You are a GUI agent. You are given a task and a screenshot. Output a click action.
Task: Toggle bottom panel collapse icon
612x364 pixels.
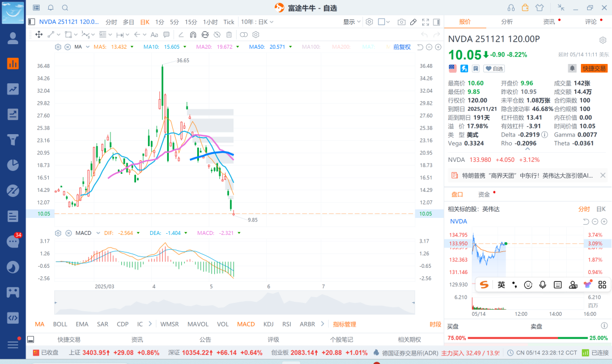point(31,340)
